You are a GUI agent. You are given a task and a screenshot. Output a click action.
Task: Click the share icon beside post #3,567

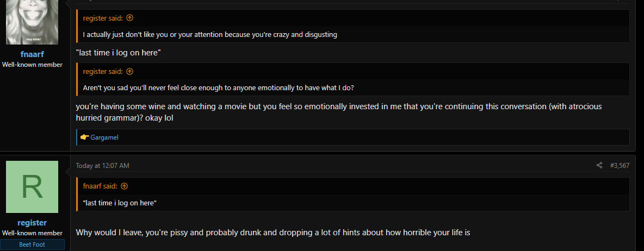click(x=599, y=166)
